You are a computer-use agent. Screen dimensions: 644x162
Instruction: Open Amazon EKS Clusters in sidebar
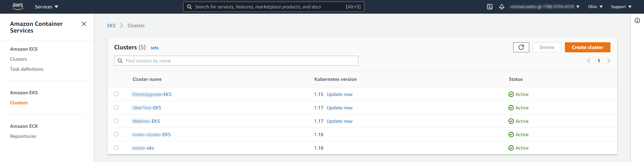click(x=19, y=103)
